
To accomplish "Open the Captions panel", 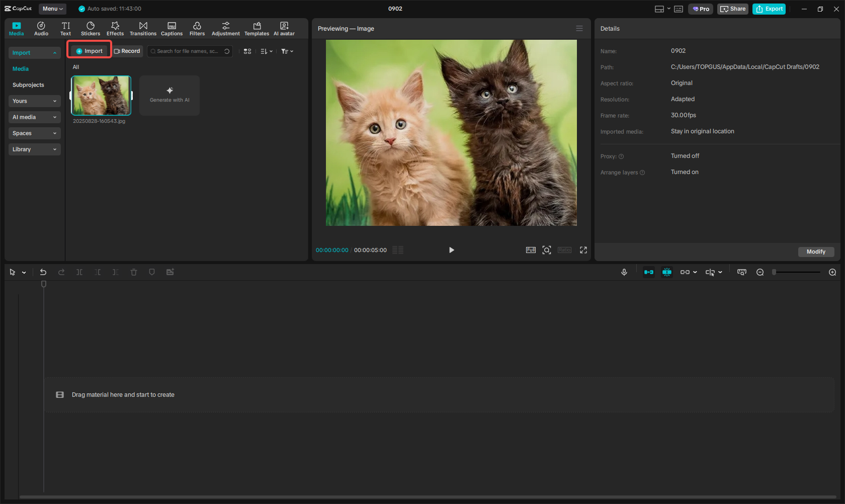I will point(172,28).
